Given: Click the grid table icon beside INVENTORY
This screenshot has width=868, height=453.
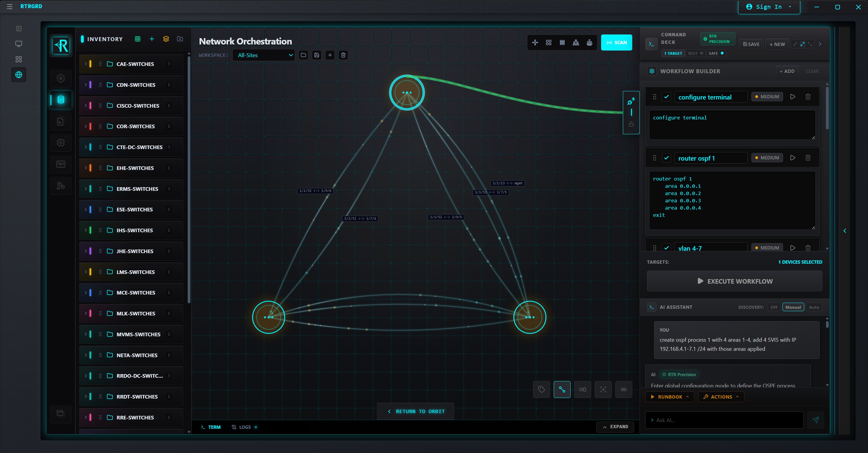Looking at the screenshot, I should click(x=138, y=39).
